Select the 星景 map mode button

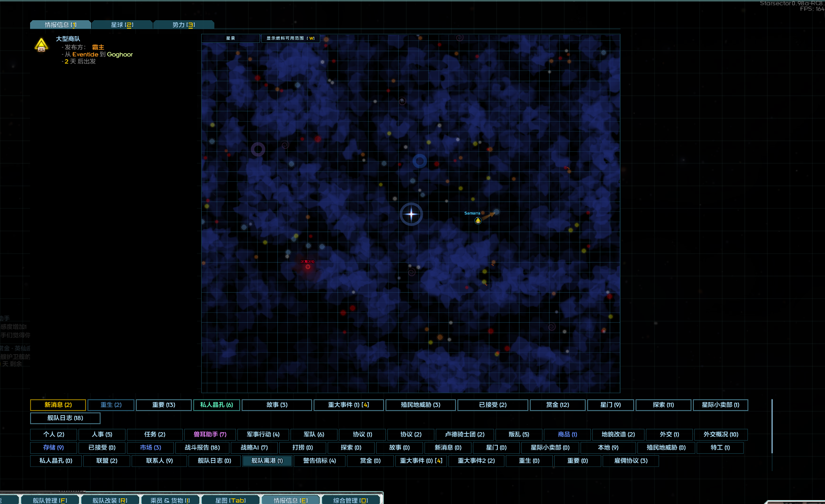(230, 39)
